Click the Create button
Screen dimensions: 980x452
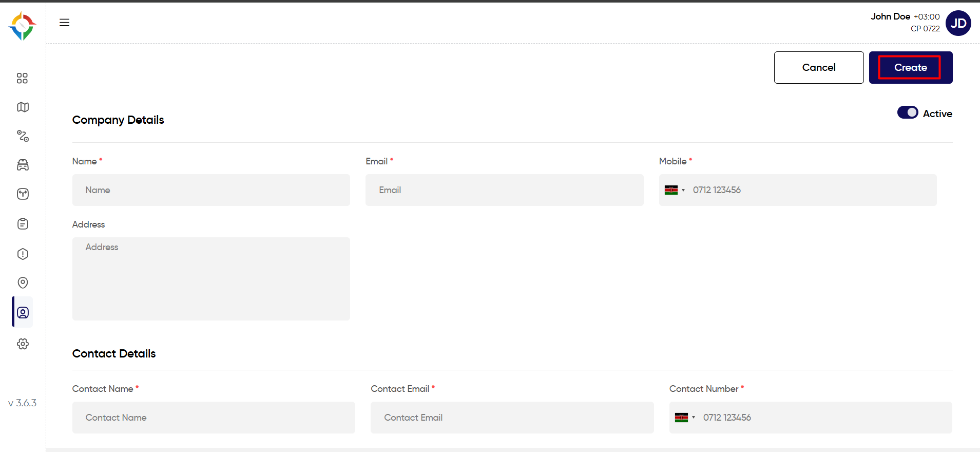910,67
